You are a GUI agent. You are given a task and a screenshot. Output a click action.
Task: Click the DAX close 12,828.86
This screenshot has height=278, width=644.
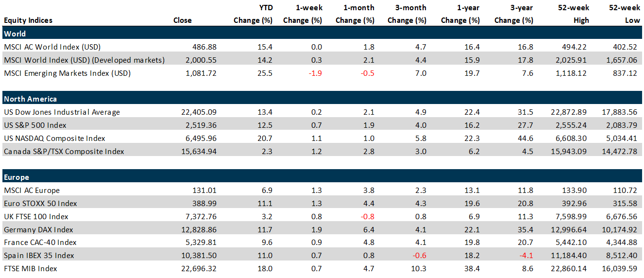[199, 229]
